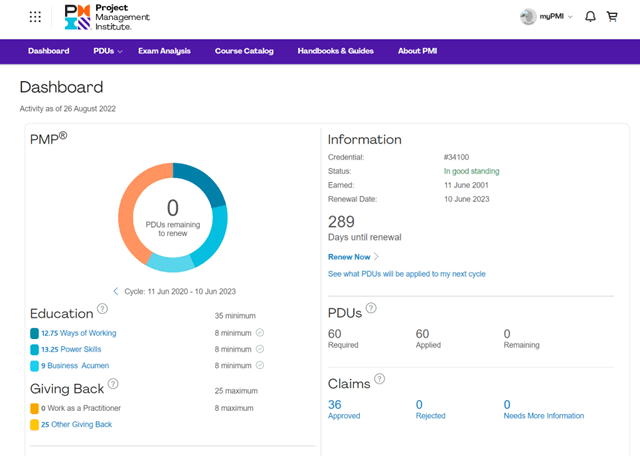Screen dimensions: 640x456
Task: Click the help icon beside Education
Action: click(x=103, y=311)
